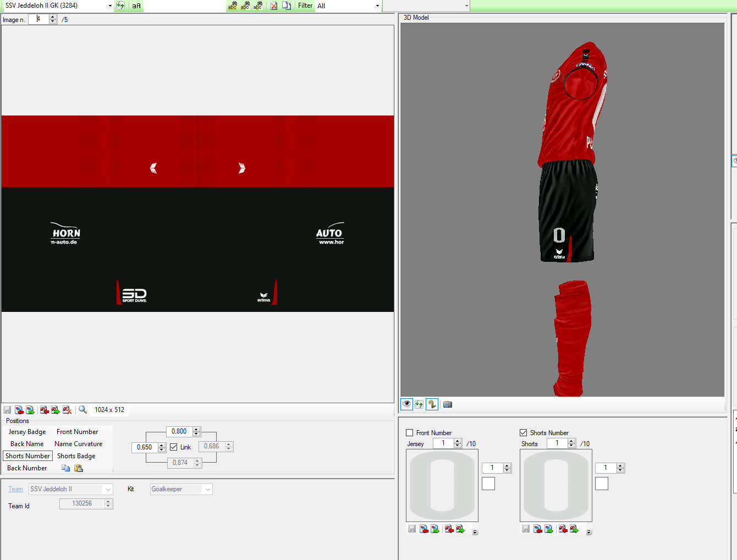Click the magnifier zoom icon beside 1024 x 512
737x560 pixels.
pyautogui.click(x=83, y=410)
